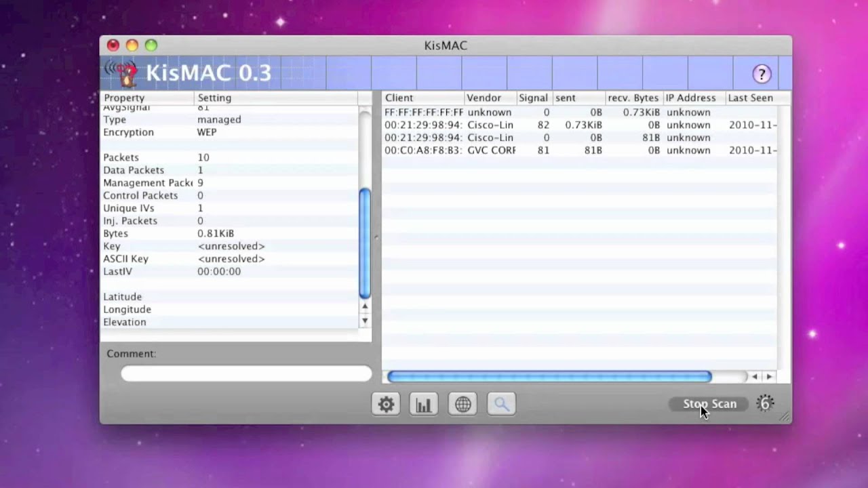The height and width of the screenshot is (488, 868).
Task: Select the Inj. Packets property row
Action: click(x=229, y=221)
